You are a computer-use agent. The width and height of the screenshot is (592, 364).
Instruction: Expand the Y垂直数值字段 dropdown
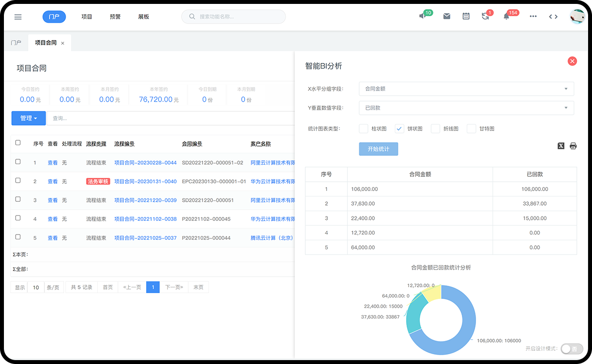tap(466, 108)
